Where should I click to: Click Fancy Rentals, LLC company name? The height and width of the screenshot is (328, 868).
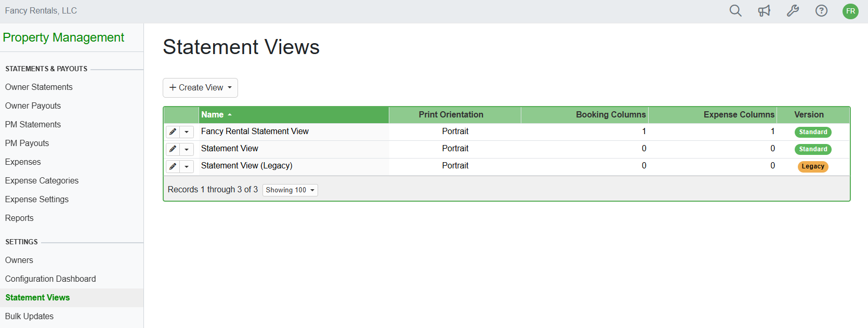tap(41, 11)
